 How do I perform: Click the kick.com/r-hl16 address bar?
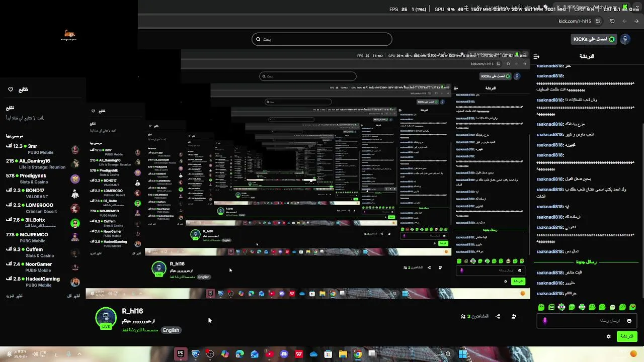pos(575,21)
